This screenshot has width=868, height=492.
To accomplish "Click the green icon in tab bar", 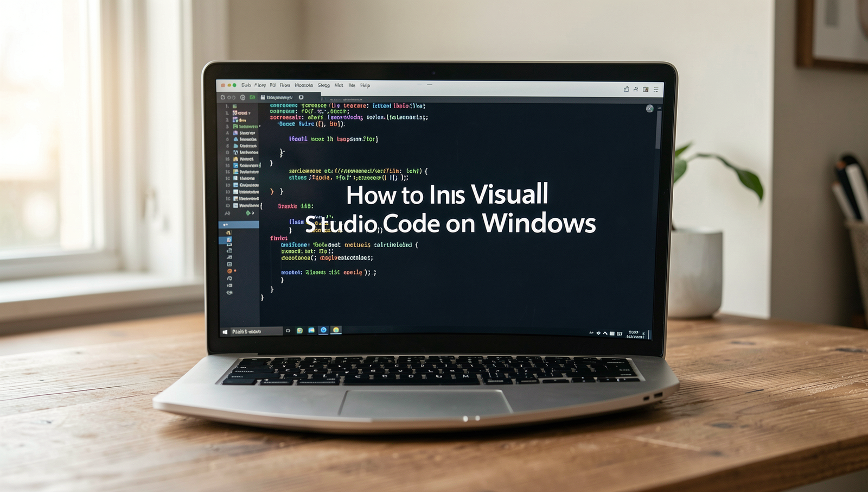I will (x=252, y=97).
